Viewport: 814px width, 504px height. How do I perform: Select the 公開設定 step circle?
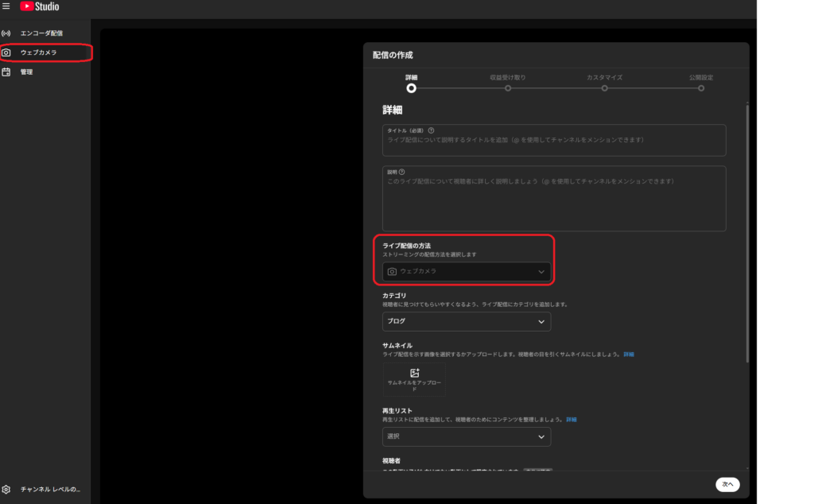pyautogui.click(x=701, y=88)
